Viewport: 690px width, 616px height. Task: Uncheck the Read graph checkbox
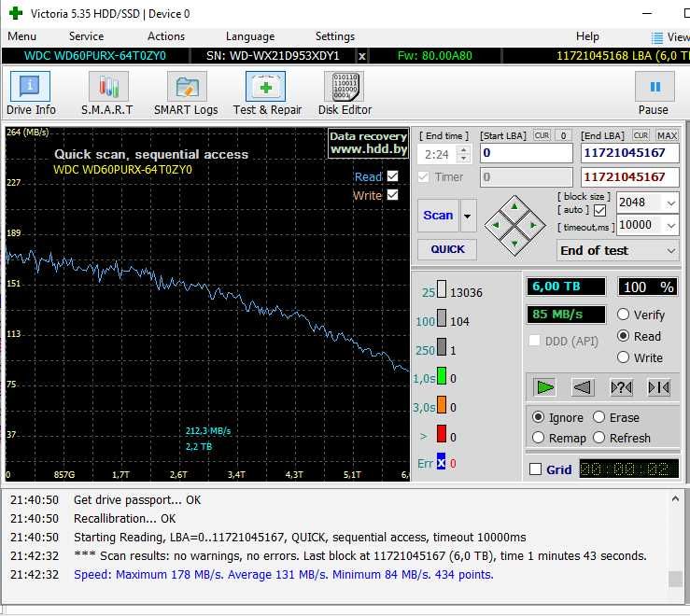pyautogui.click(x=392, y=176)
